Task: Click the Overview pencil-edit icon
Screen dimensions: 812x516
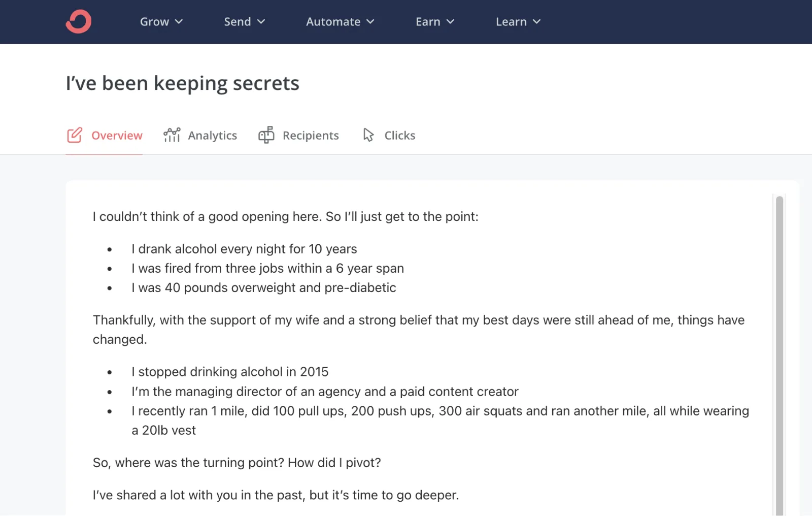Action: (75, 135)
